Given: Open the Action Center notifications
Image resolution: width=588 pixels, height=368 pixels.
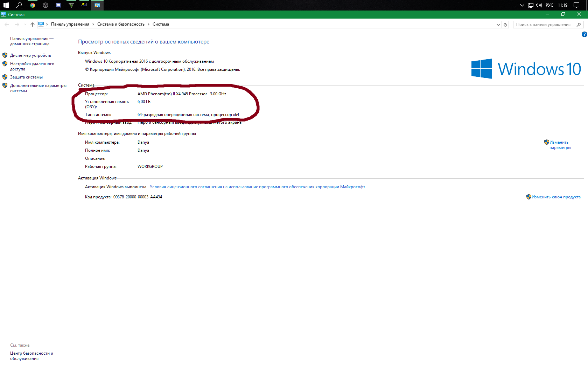Looking at the screenshot, I should point(576,5).
